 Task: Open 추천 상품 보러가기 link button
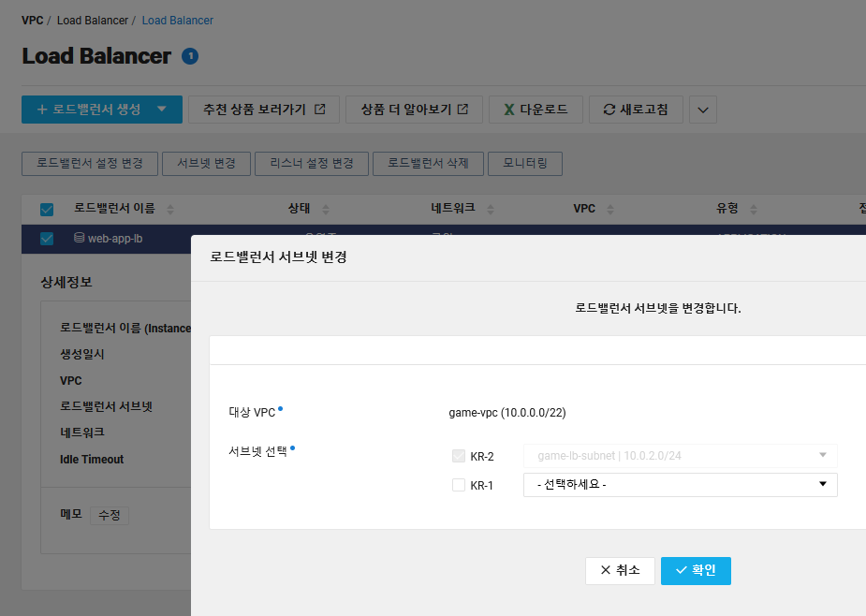(263, 110)
